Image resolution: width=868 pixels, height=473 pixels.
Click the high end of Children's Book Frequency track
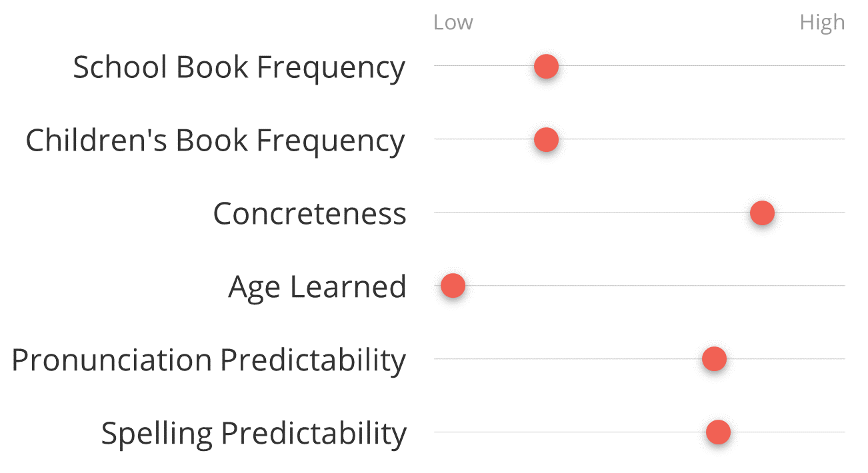pyautogui.click(x=840, y=139)
